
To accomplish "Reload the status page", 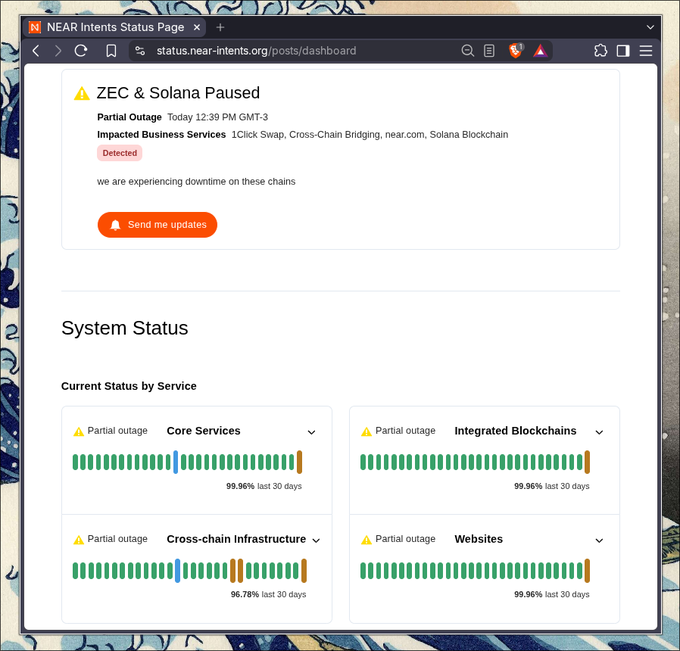I will [81, 51].
